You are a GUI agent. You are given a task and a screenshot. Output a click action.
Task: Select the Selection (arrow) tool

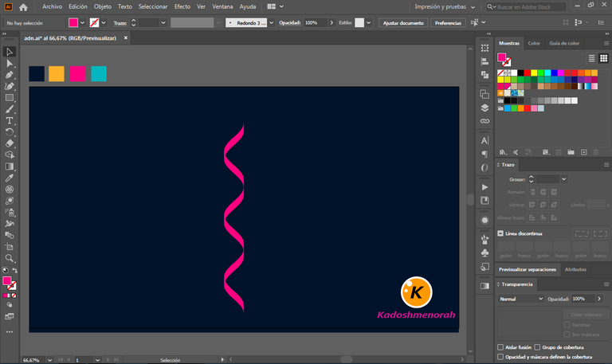pyautogui.click(x=10, y=52)
